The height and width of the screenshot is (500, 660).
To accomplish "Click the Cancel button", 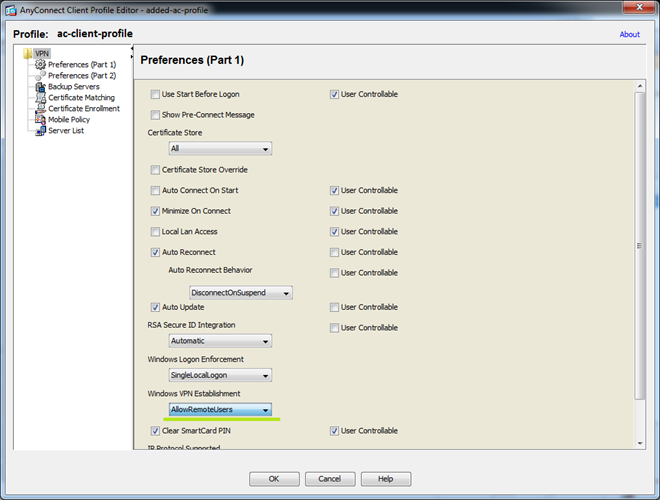I will click(x=330, y=479).
